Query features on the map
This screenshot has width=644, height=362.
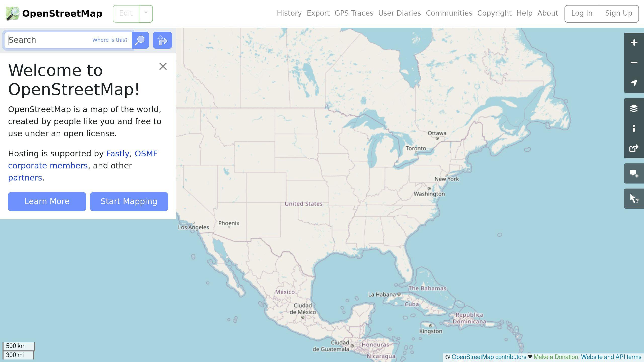633,199
